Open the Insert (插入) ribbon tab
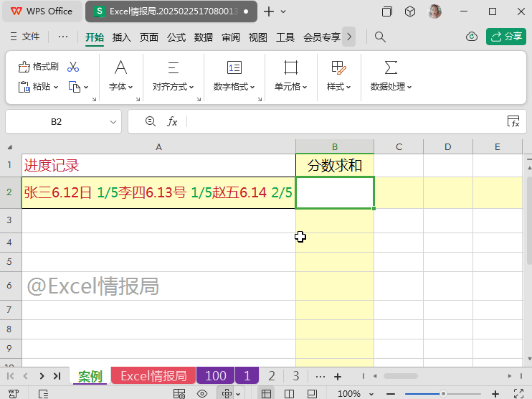The height and width of the screenshot is (399, 532). coord(122,37)
